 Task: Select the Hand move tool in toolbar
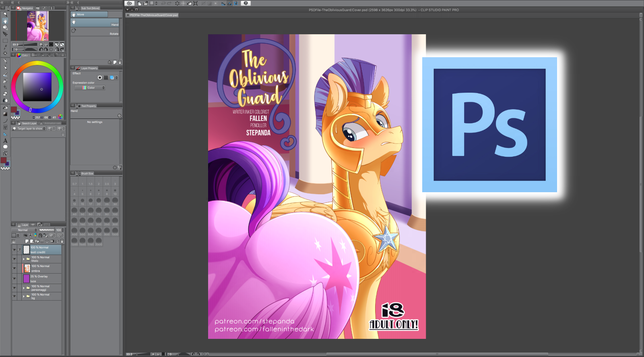point(5,21)
